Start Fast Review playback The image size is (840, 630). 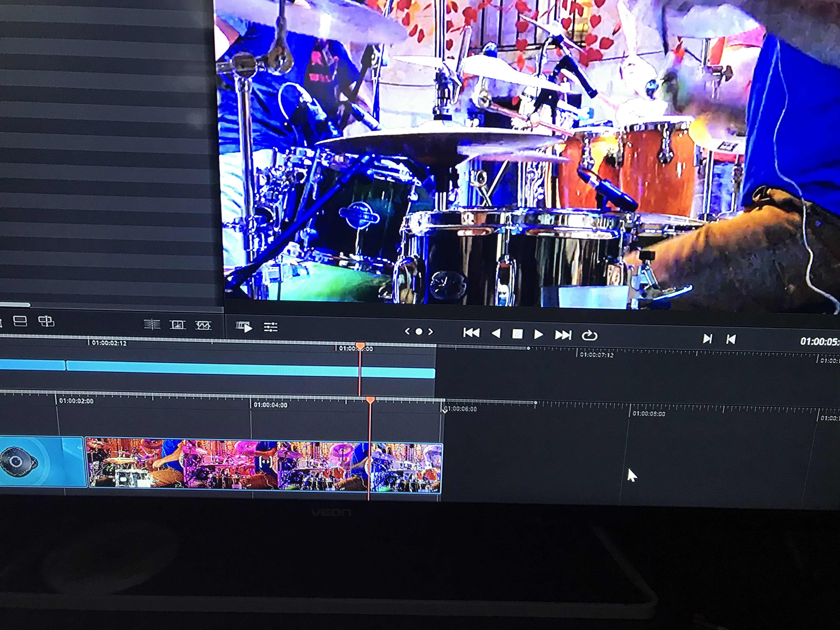tap(244, 327)
